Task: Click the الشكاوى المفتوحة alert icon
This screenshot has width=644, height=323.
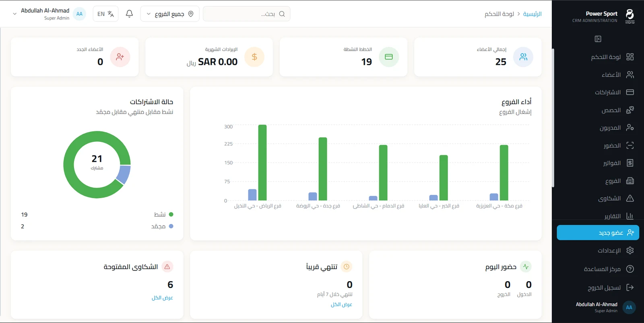Action: coord(167,267)
